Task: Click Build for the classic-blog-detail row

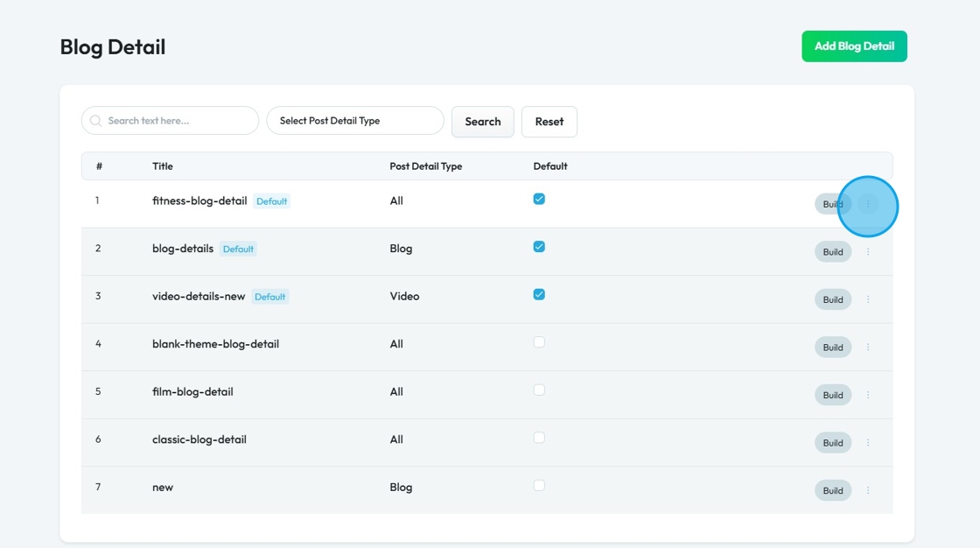Action: (832, 443)
